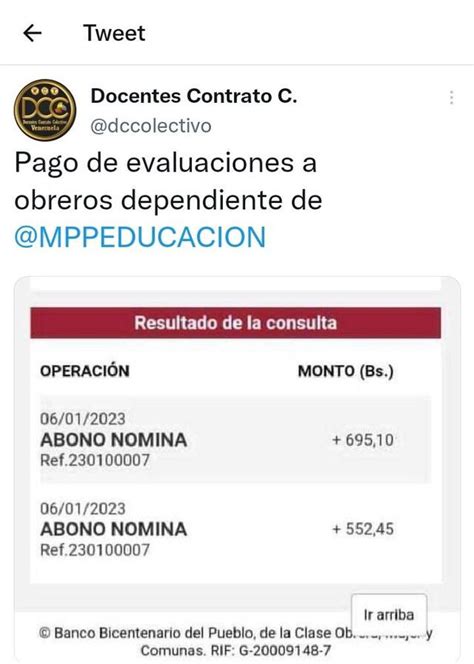This screenshot has height=664, width=474.
Task: Select the second ABONO NOMINA entry
Action: pos(236,529)
